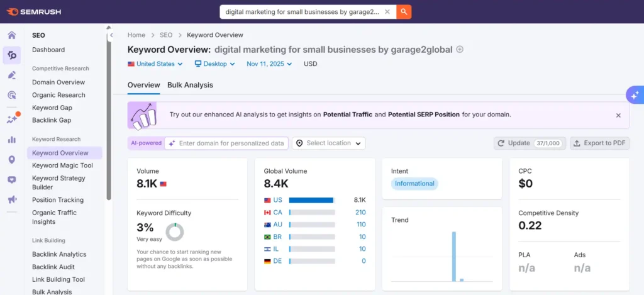644x295 pixels.
Task: Open Position Tracking in the sidebar
Action: point(58,199)
